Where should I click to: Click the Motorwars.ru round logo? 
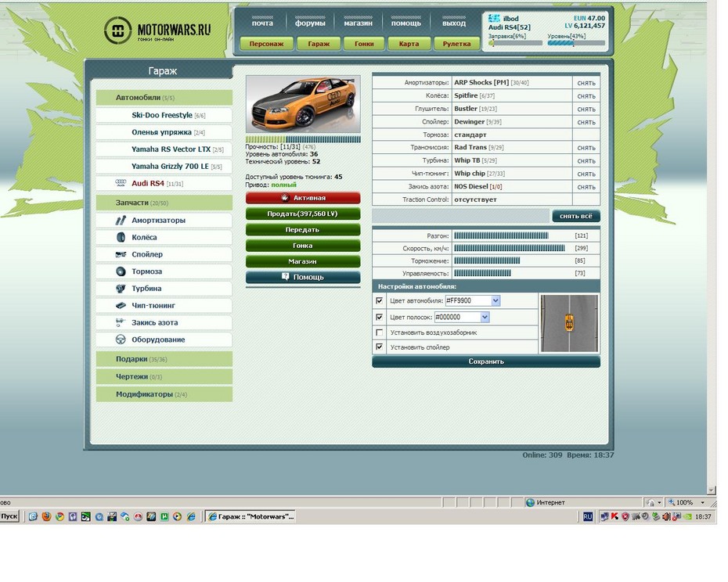118,31
